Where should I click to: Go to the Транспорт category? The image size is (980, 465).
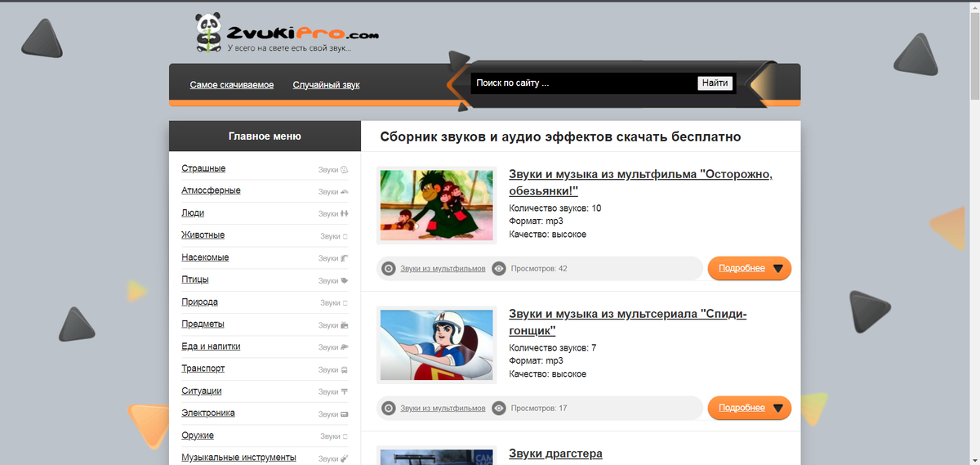point(203,369)
